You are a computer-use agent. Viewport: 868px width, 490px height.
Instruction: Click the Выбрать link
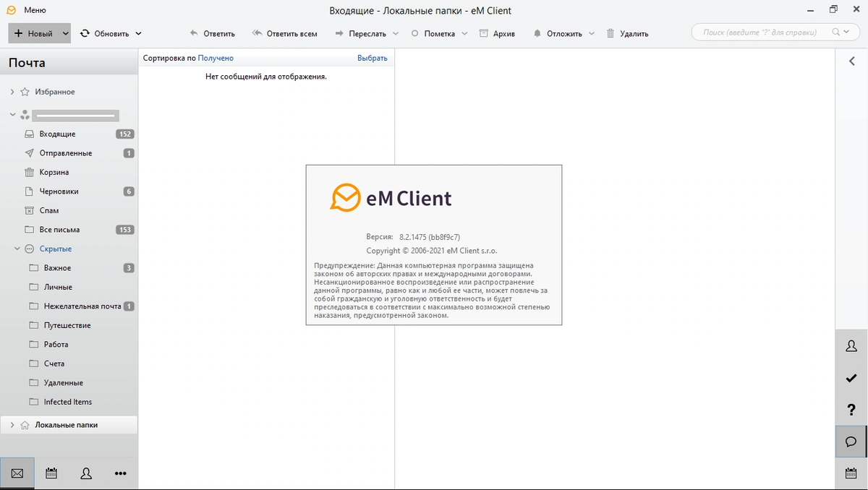tap(373, 58)
